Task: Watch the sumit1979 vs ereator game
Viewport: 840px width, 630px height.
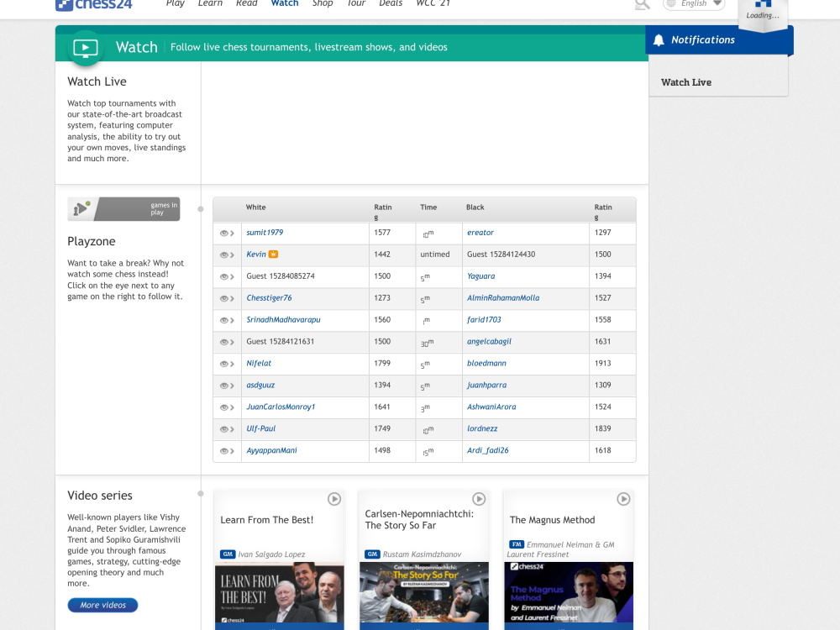Action: [x=227, y=233]
